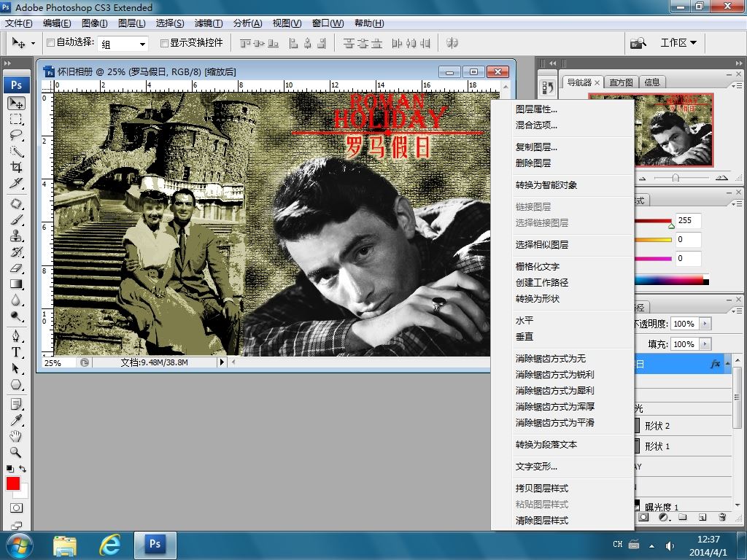Viewport: 747px width, 560px height.
Task: Select the Eraser tool
Action: tap(16, 268)
